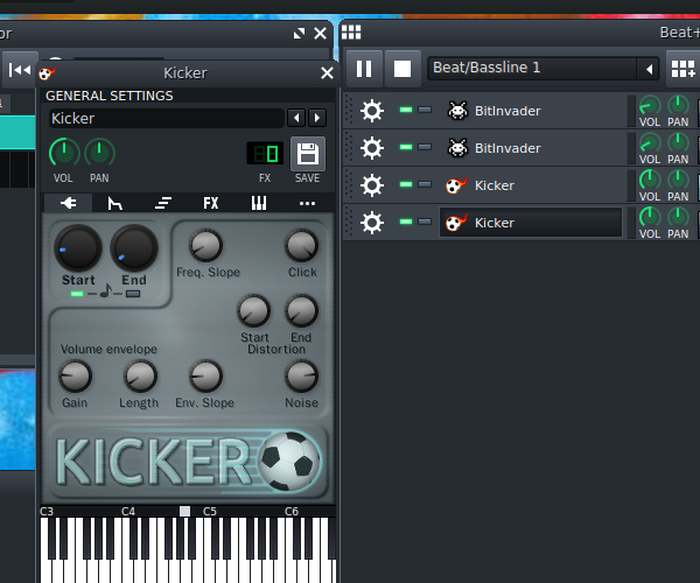Adjust VOL knob of second BitInvader track
700x583 pixels.
click(650, 143)
